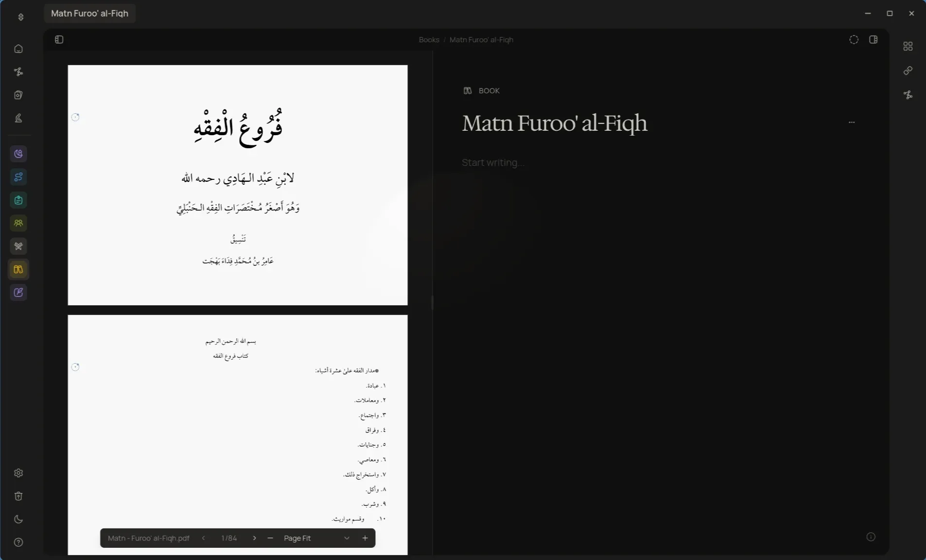Click the up-down arrows icon at top left
926x560 pixels.
pyautogui.click(x=20, y=17)
